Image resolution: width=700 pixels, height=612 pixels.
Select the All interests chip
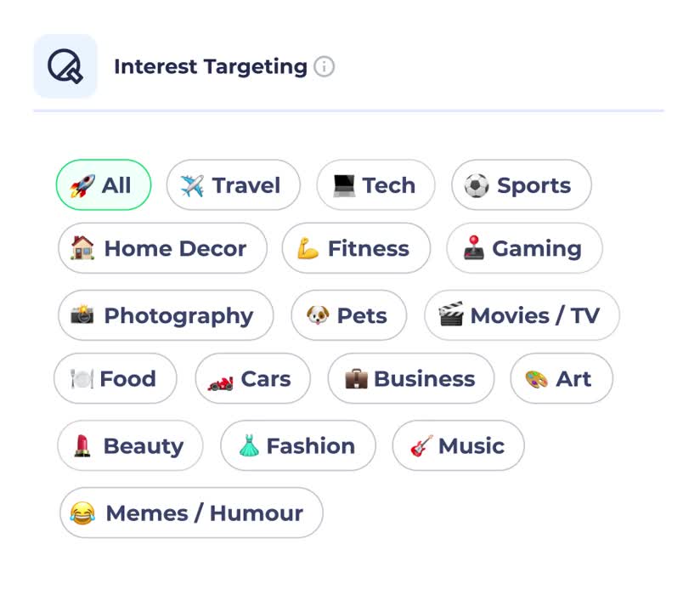tap(103, 185)
